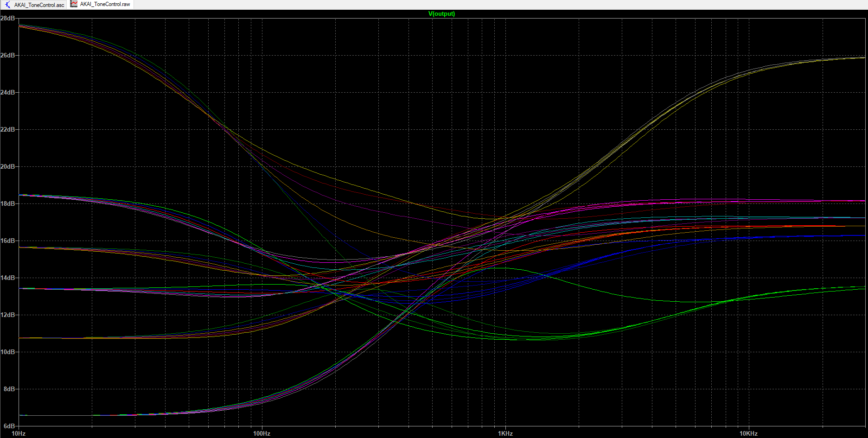Switch to the AKAI_ToneControl.raw waveform tab

pos(101,4)
